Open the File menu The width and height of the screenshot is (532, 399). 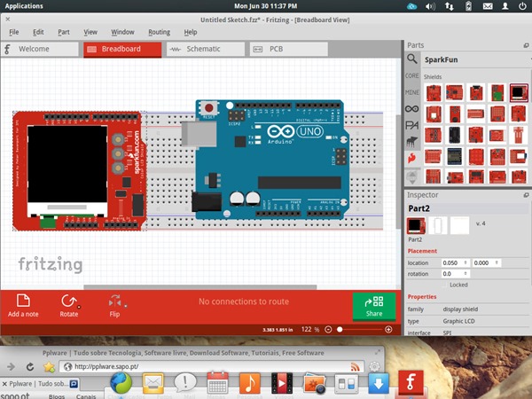pos(14,32)
